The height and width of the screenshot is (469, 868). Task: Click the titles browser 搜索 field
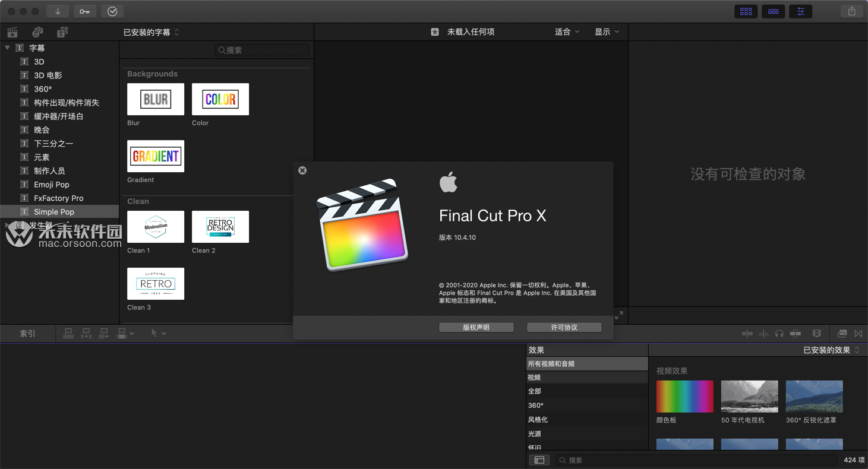point(262,50)
